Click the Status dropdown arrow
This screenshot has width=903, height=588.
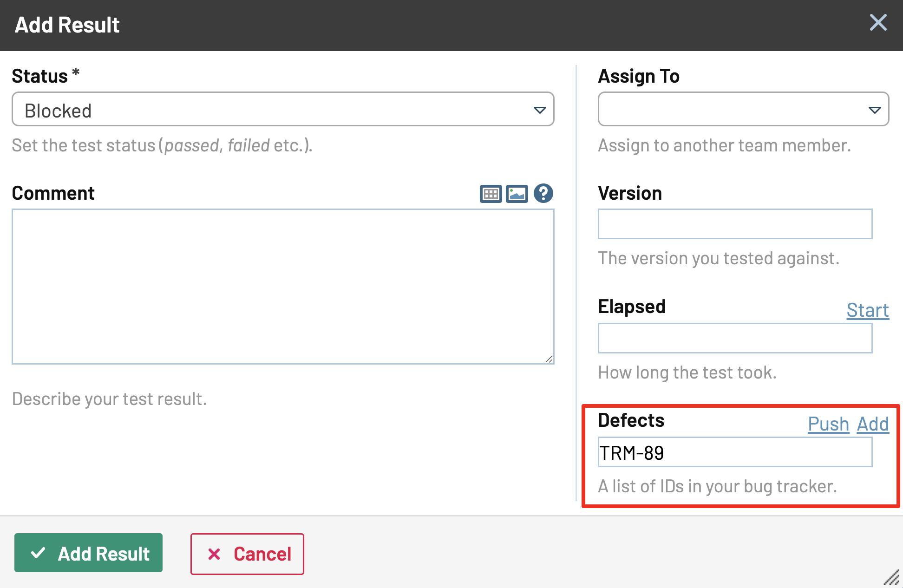click(539, 110)
